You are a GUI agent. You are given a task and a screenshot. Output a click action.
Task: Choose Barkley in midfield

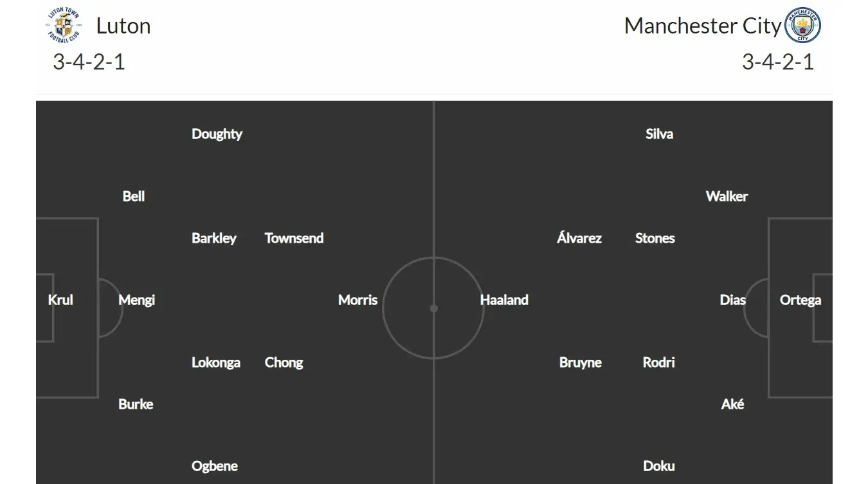[214, 238]
